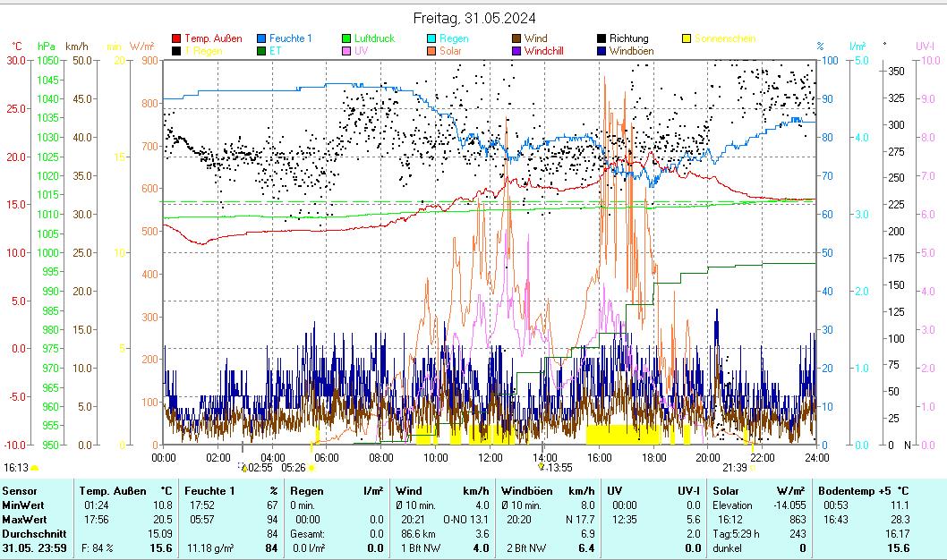Click the Bodentemp max value 28.3
The height and width of the screenshot is (560, 947).
coord(899,520)
